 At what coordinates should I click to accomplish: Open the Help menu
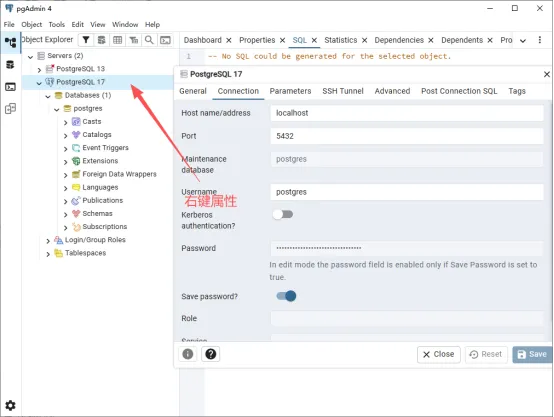click(152, 24)
